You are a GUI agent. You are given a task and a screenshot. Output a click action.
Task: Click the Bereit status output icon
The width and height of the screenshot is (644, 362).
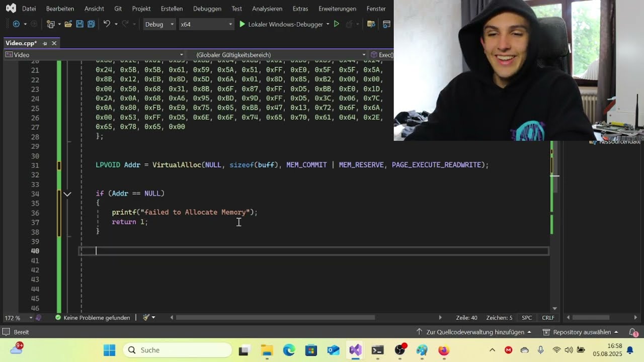coord(7,332)
